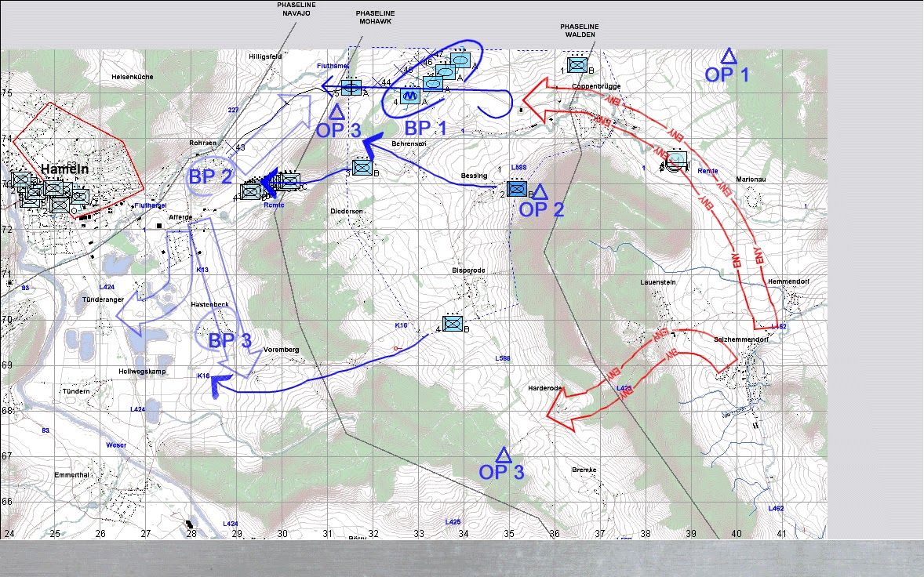The height and width of the screenshot is (577, 924).
Task: Click the Coppenbrügge town label
Action: (596, 86)
